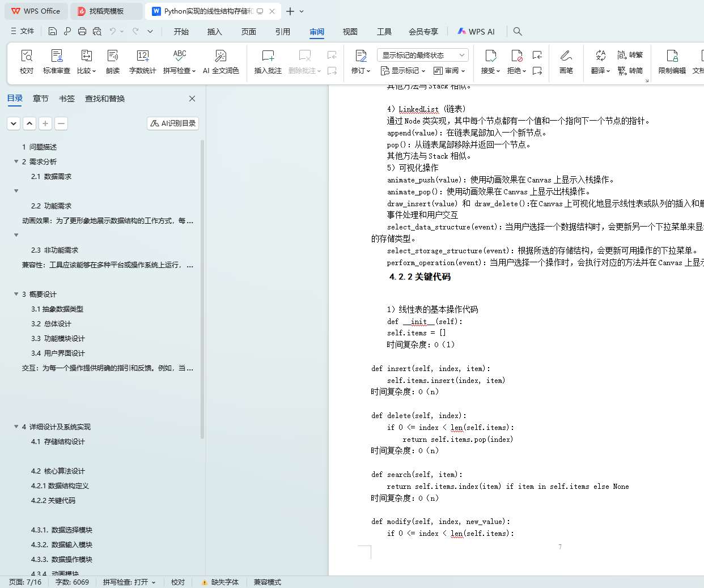Collapse the 概要设计 outline node
Viewport: 704px width, 588px height.
[16, 294]
